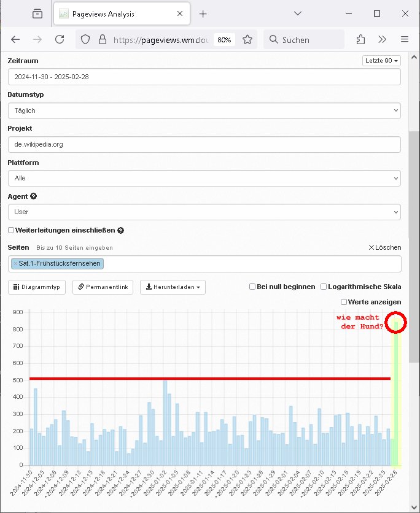Click the Firefox back arrow
This screenshot has height=513, width=420.
pos(15,40)
